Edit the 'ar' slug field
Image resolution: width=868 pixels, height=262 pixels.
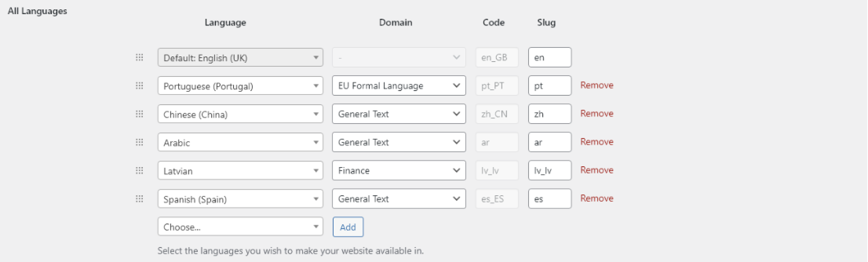[550, 142]
